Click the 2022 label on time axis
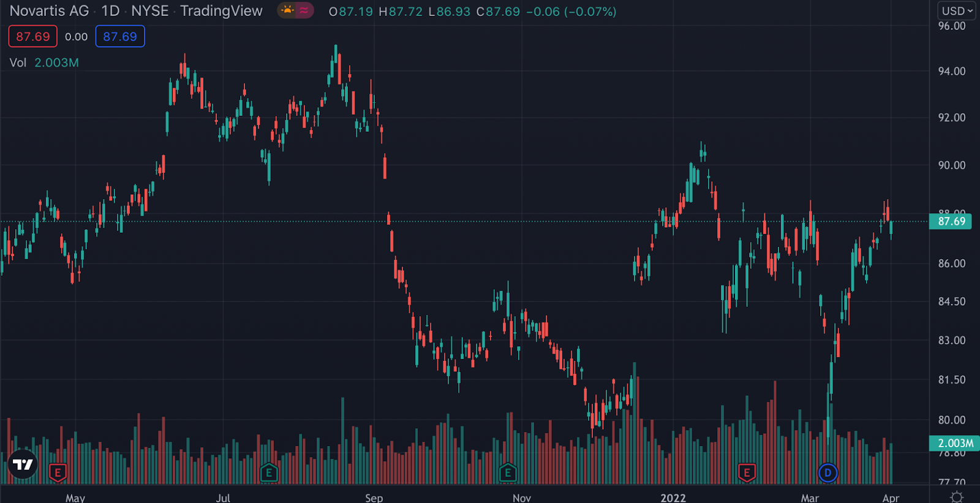Viewport: 980px width, 503px height. pos(673,497)
